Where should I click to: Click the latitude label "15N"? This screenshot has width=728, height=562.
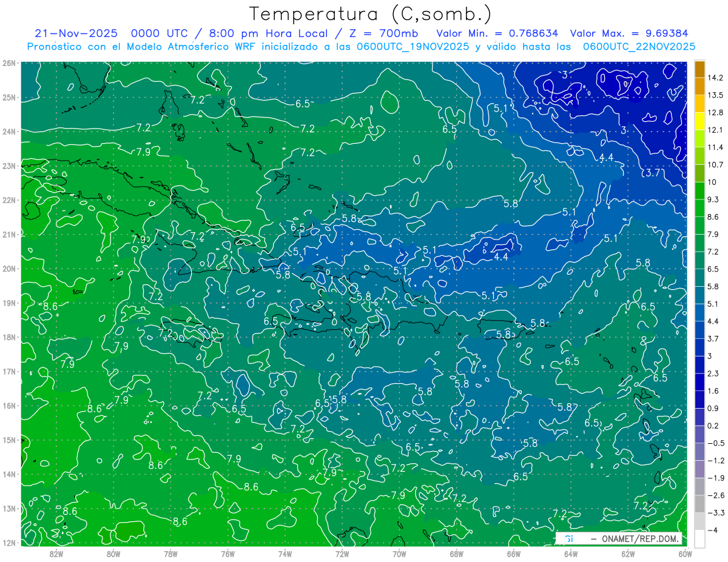(9, 440)
